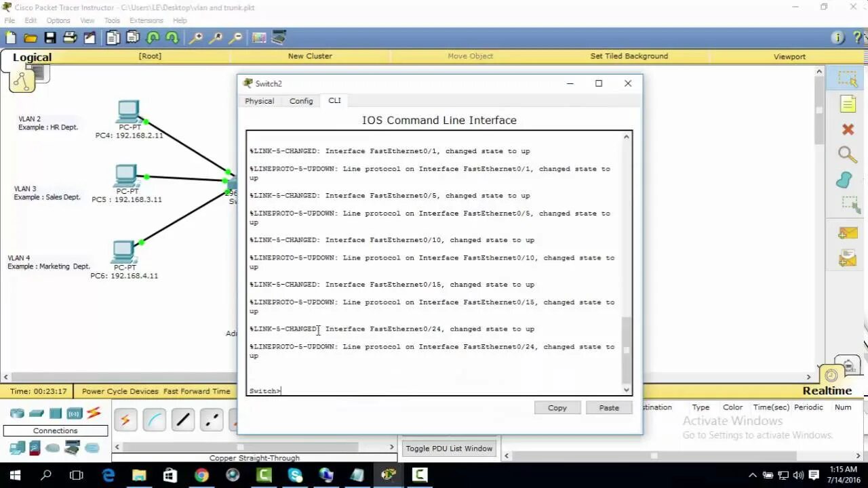Click the Zoom Out magnifier icon
Image resolution: width=868 pixels, height=488 pixels.
coord(235,38)
